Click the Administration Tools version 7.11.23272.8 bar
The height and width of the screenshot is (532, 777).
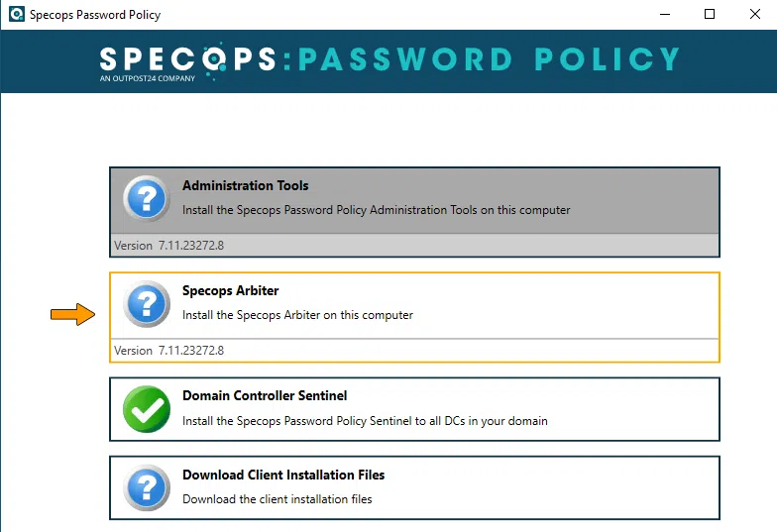pos(414,246)
